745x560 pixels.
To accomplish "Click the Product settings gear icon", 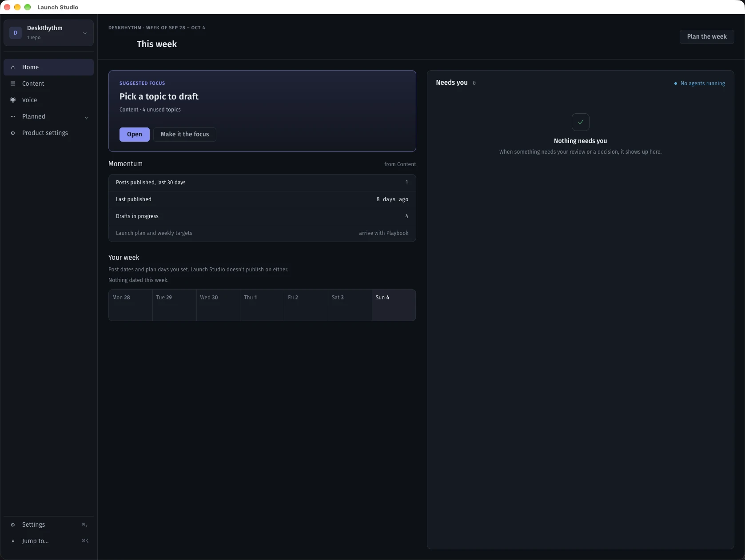I will click(x=13, y=133).
